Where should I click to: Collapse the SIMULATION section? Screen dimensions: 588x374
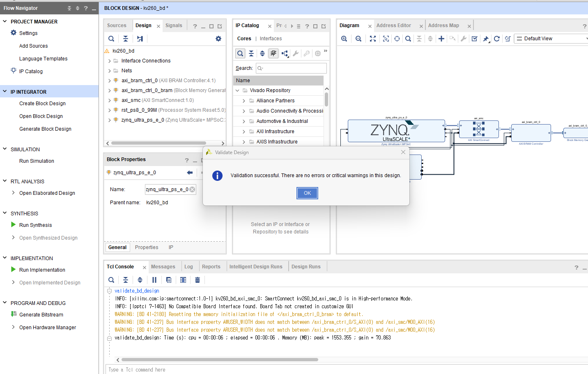tap(5, 149)
